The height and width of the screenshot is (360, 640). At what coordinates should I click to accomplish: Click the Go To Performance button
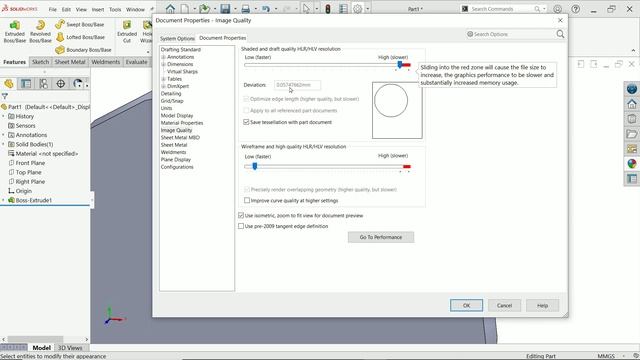[x=381, y=237]
